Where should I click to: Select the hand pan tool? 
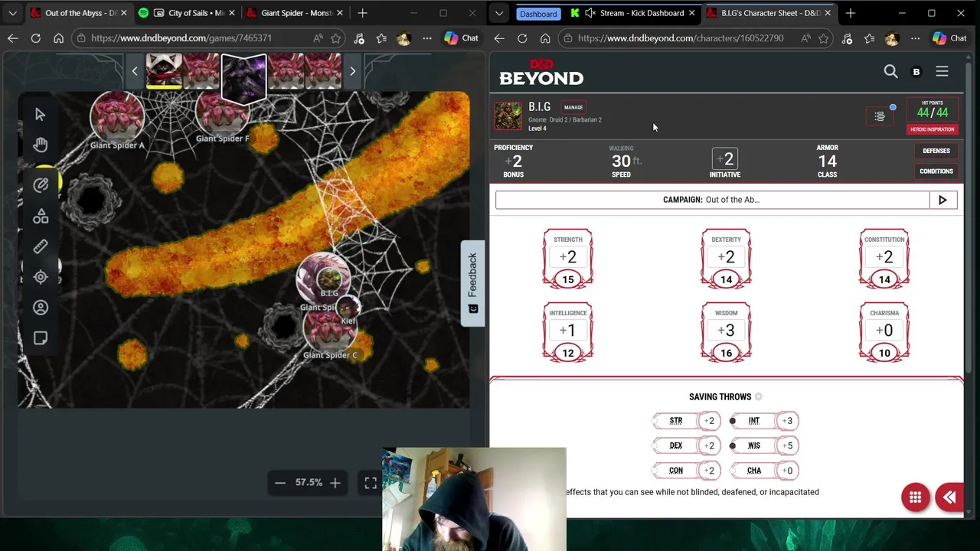41,145
